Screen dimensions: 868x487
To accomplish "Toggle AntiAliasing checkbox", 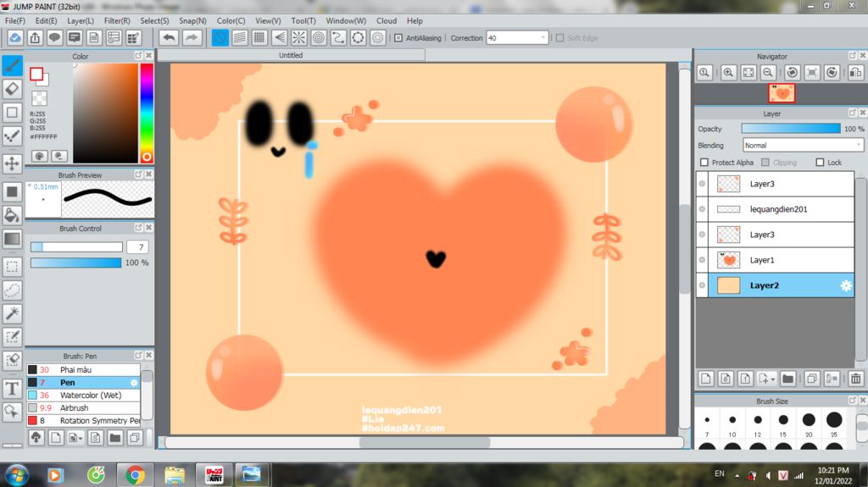I will 398,38.
